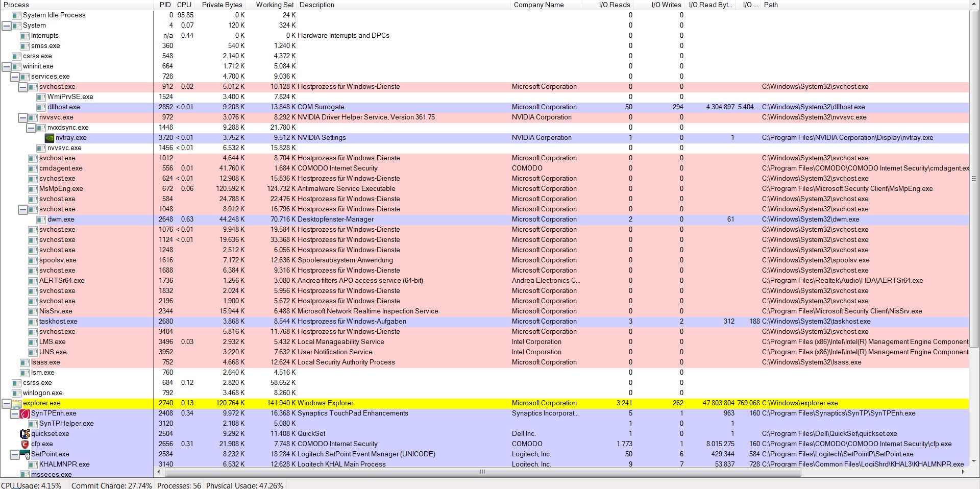Click the cmdagent.exe process icon

click(x=33, y=168)
